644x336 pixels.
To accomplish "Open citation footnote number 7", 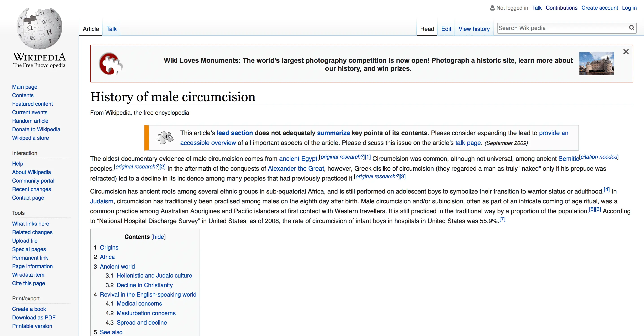I will 502,219.
